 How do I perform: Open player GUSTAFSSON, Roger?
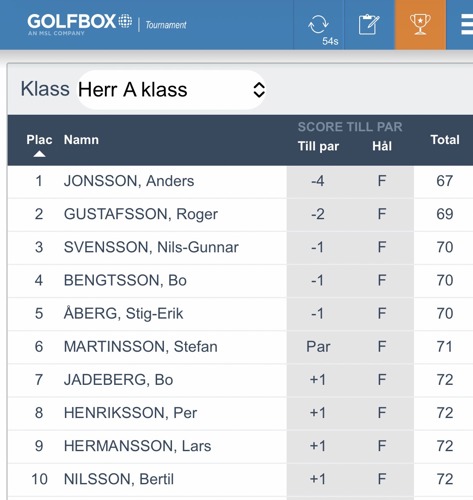click(141, 214)
